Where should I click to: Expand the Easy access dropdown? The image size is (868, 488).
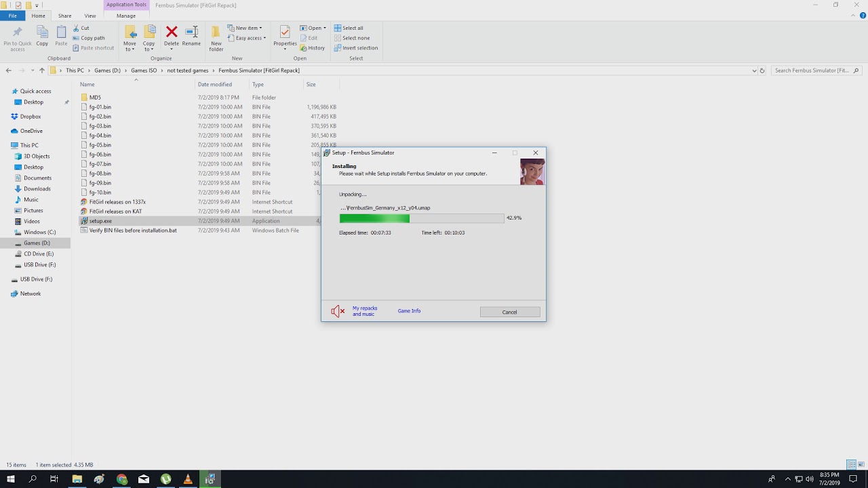(247, 38)
